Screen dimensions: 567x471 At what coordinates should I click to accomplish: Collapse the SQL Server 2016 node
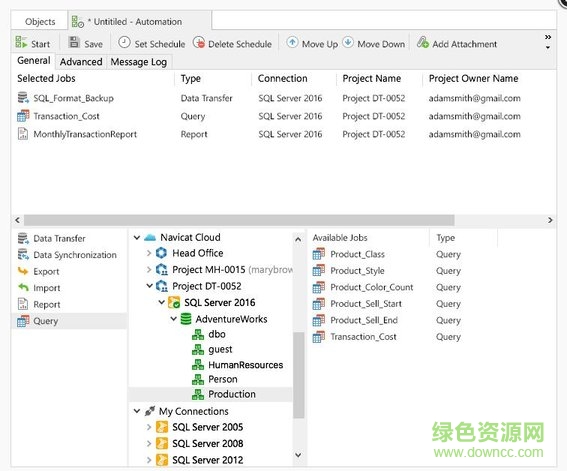[x=162, y=302]
